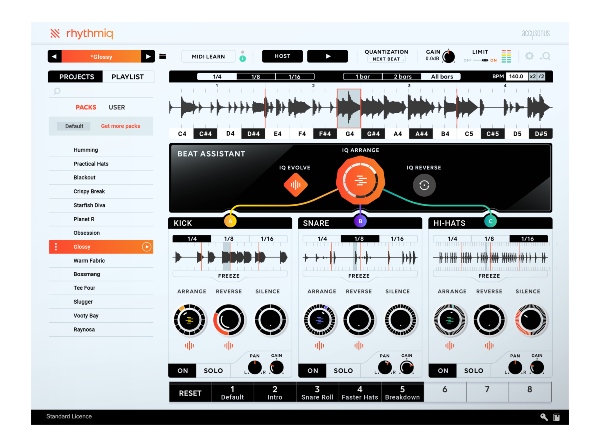The image size is (600, 448).
Task: Click the BPM value field
Action: pos(516,76)
